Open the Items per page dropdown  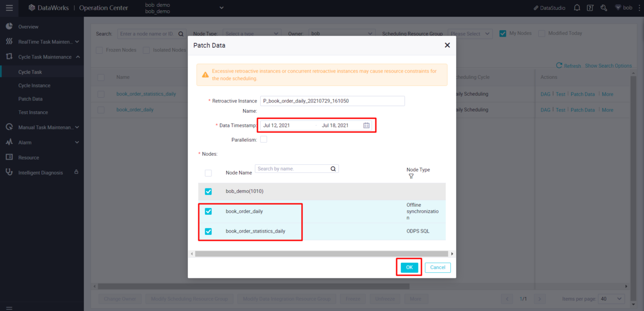612,299
